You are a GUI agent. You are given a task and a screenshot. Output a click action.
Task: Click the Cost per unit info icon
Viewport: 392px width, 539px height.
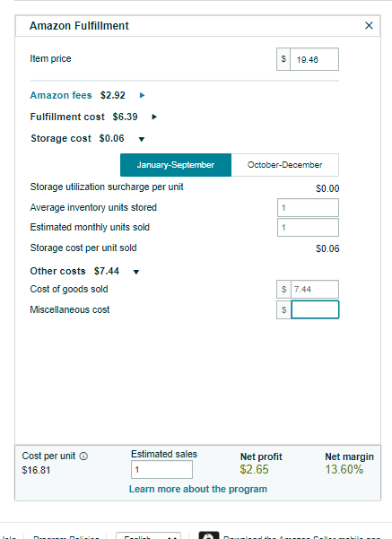83,456
